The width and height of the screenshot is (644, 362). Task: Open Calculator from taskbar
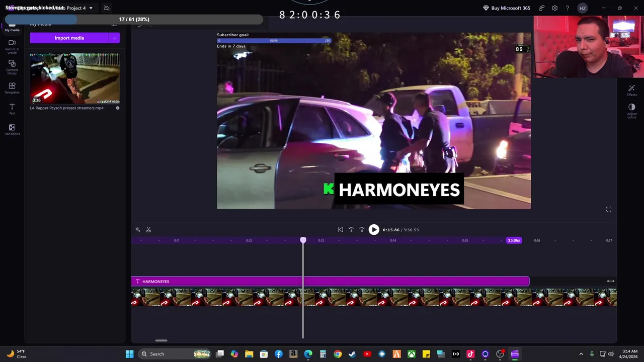[323, 354]
